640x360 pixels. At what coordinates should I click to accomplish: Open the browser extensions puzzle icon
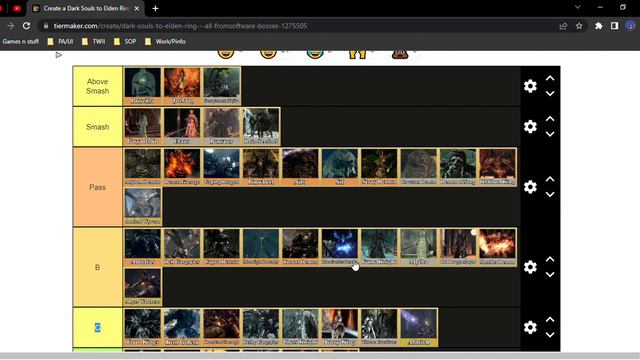pos(598,26)
